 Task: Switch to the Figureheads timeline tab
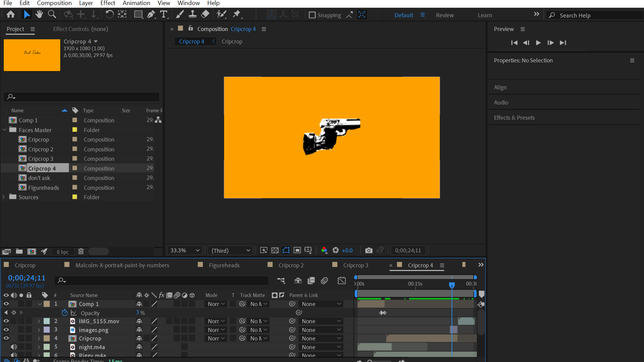(224, 265)
